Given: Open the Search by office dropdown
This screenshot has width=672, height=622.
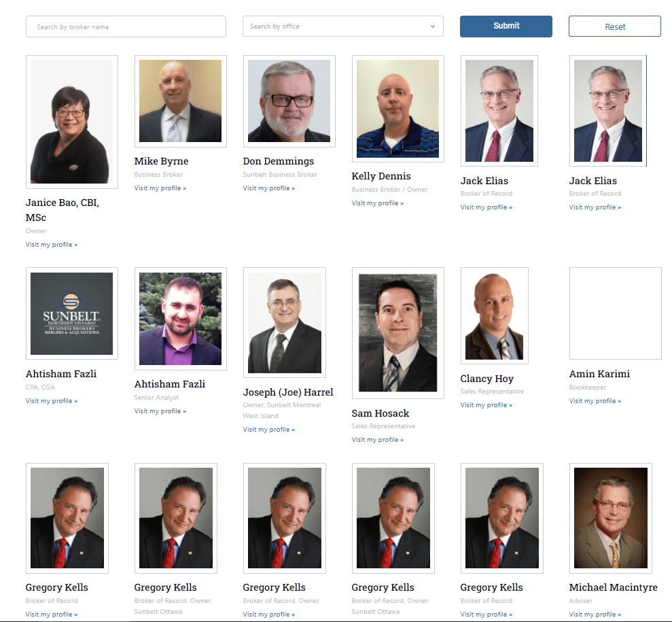Looking at the screenshot, I should (343, 26).
